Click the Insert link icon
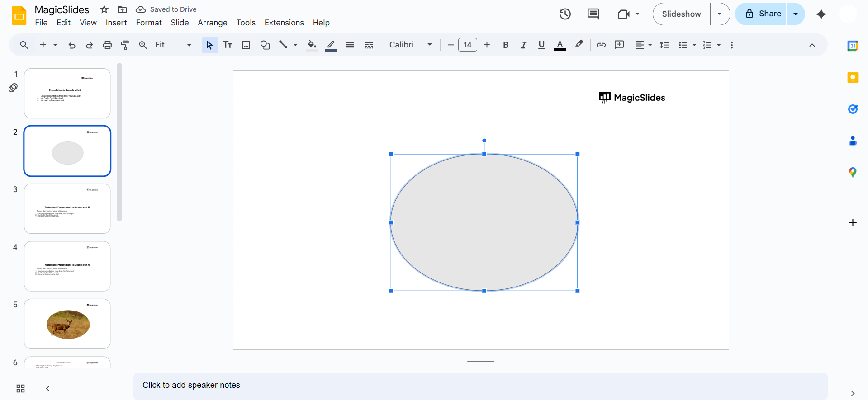The height and width of the screenshot is (400, 868). click(x=601, y=45)
